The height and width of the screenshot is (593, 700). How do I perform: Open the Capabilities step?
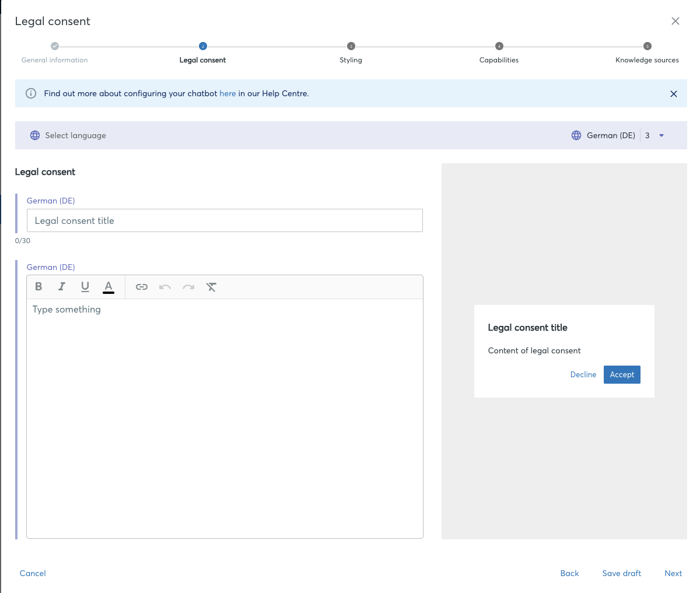point(499,53)
